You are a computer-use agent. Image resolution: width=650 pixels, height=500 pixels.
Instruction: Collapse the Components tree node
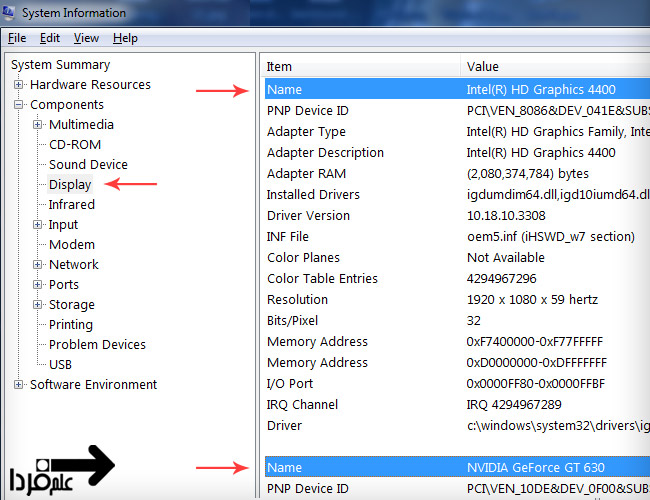[x=18, y=105]
